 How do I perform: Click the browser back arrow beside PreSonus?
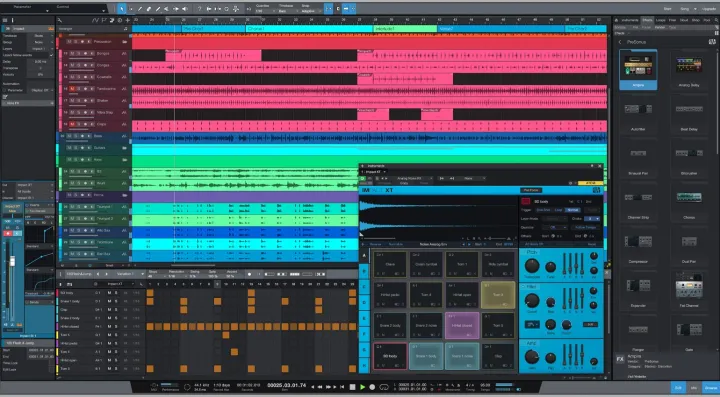point(620,42)
